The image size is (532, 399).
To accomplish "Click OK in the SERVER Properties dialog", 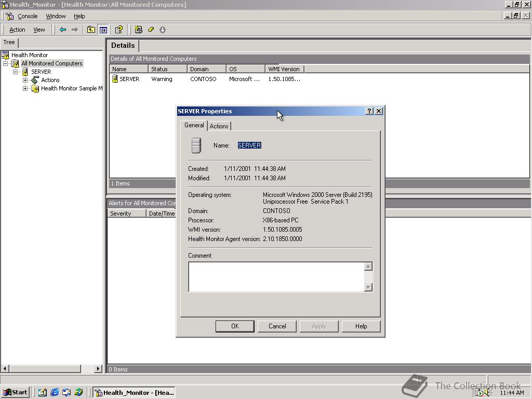I will pos(235,326).
